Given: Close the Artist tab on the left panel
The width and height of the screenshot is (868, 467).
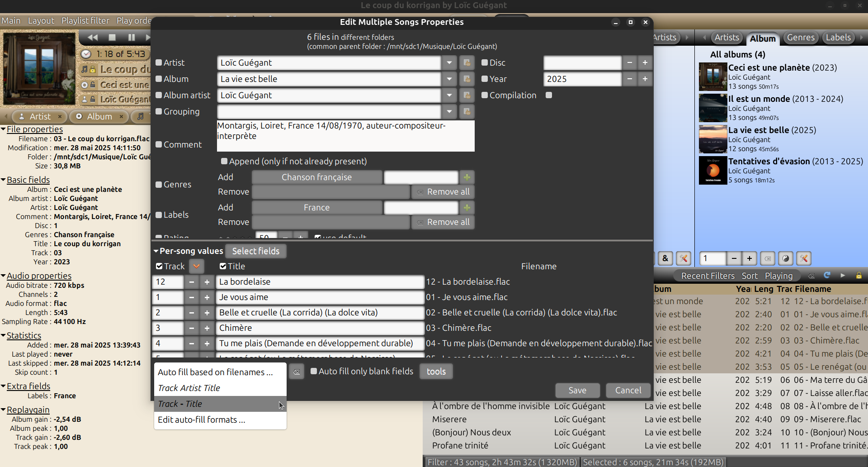Looking at the screenshot, I should [x=60, y=116].
